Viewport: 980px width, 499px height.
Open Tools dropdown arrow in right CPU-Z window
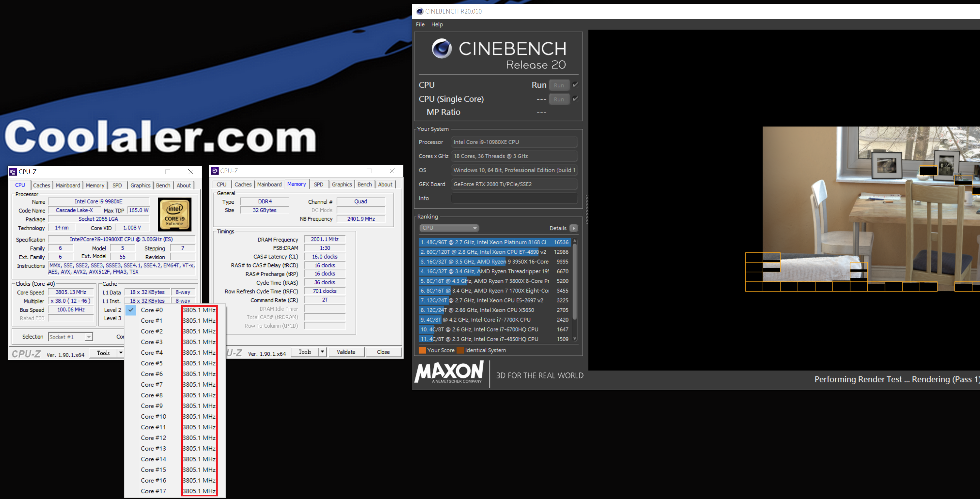(x=322, y=352)
